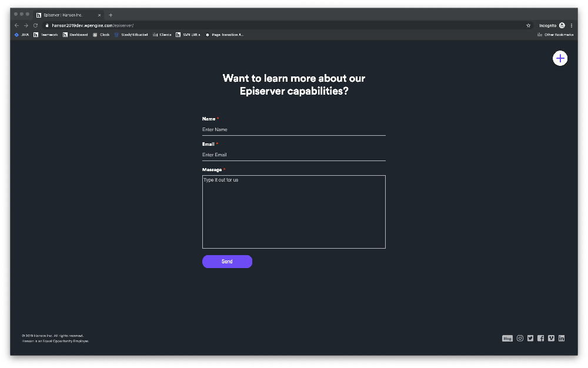This screenshot has height=368, width=588.
Task: Open Hanson's Facebook page
Action: (x=540, y=339)
